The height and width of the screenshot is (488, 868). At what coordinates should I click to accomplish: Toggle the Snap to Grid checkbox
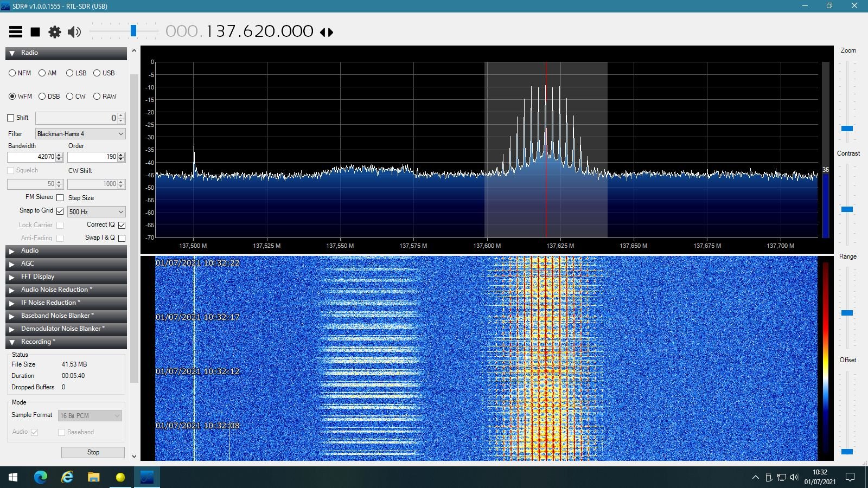(x=60, y=211)
